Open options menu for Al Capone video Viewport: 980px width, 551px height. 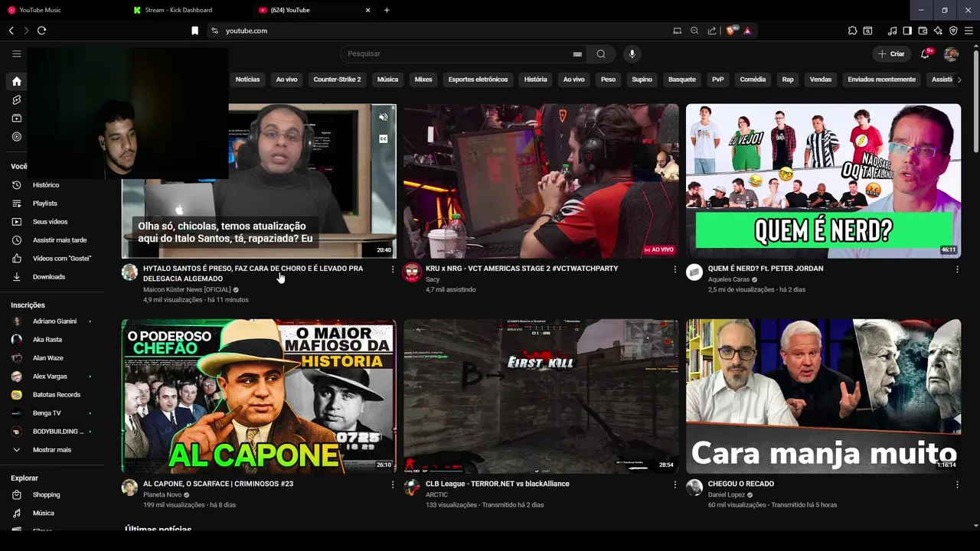click(393, 484)
